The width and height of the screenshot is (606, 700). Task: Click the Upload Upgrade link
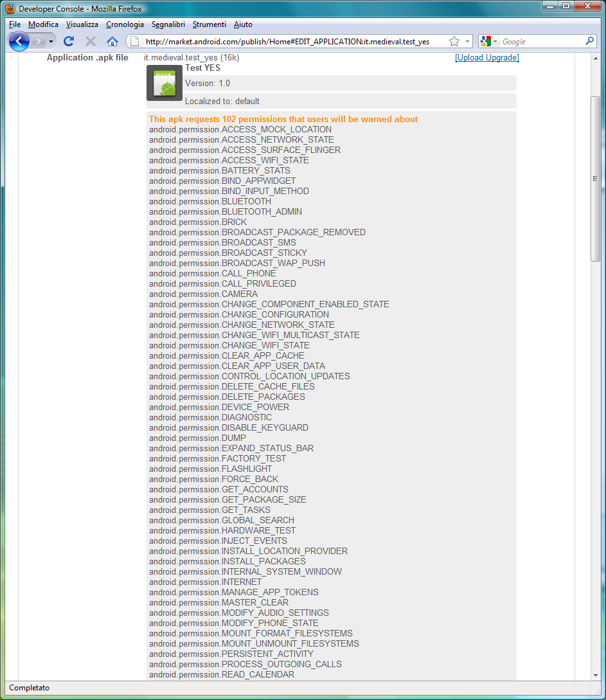[487, 58]
